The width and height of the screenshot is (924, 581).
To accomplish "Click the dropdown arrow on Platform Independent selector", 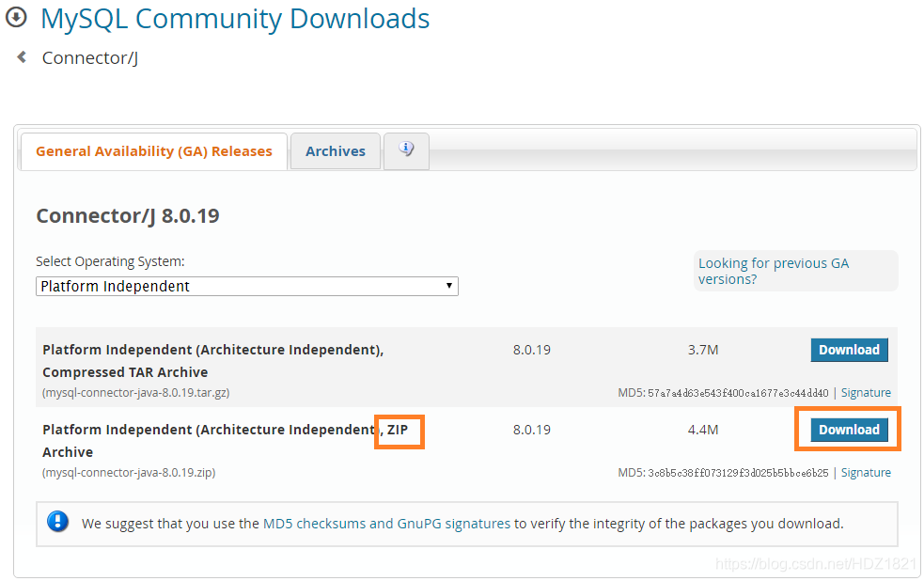I will pyautogui.click(x=449, y=286).
